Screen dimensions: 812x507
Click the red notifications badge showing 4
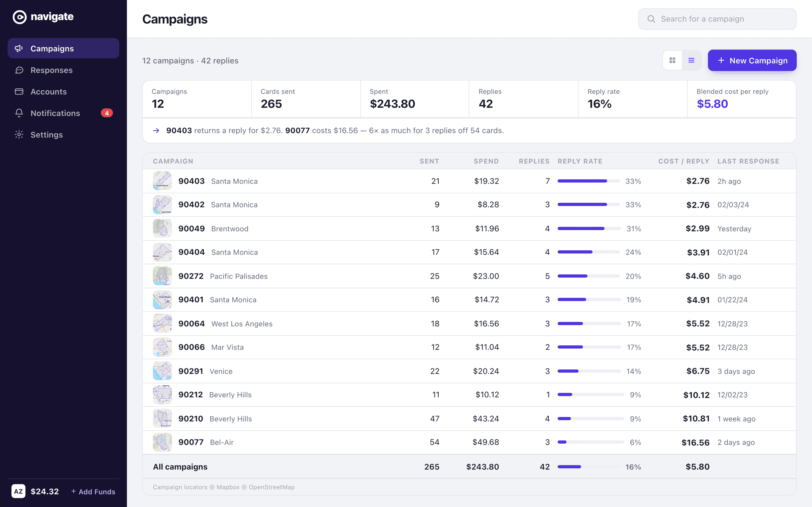point(107,113)
